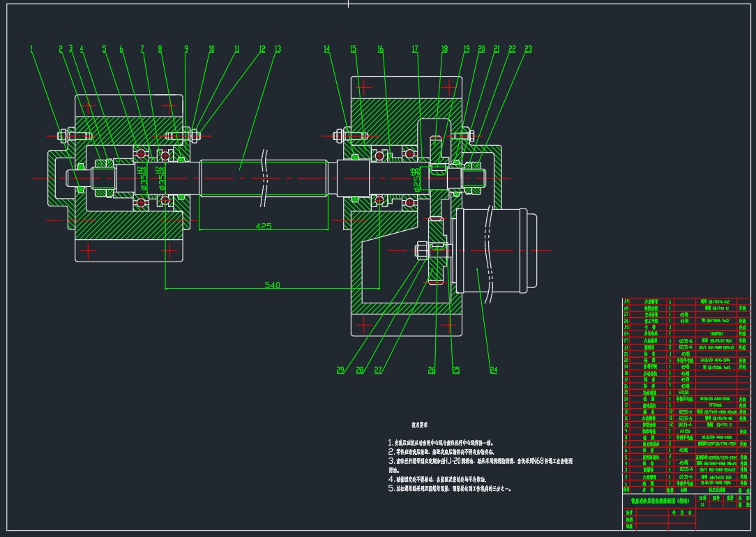
Task: Pick part callout number 22 at the top
Action: (512, 50)
